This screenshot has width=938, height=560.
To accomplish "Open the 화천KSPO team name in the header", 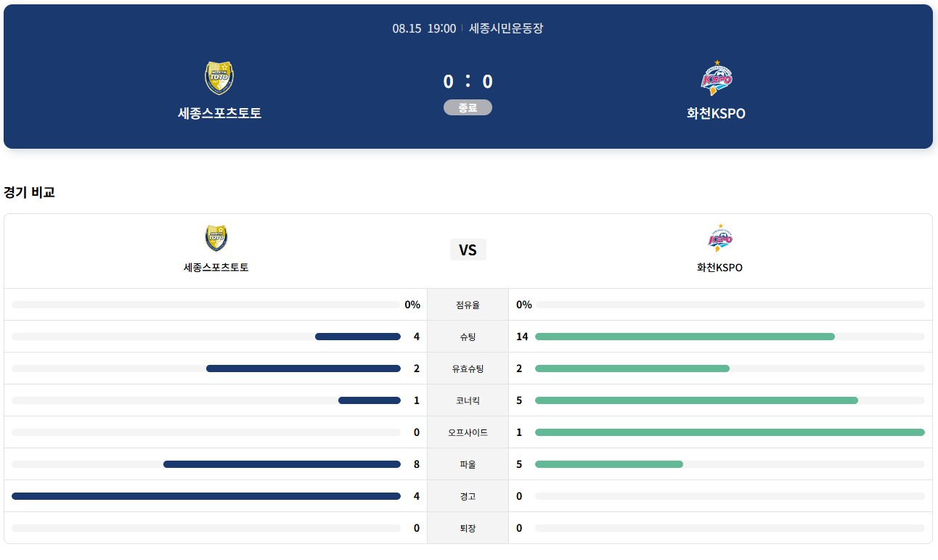I will point(716,113).
